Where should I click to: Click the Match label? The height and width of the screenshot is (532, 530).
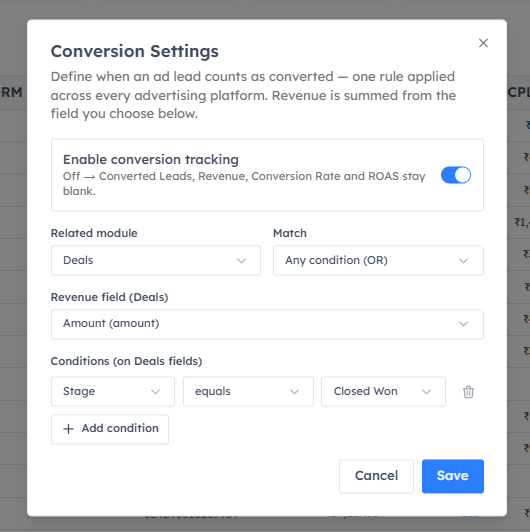(x=290, y=233)
